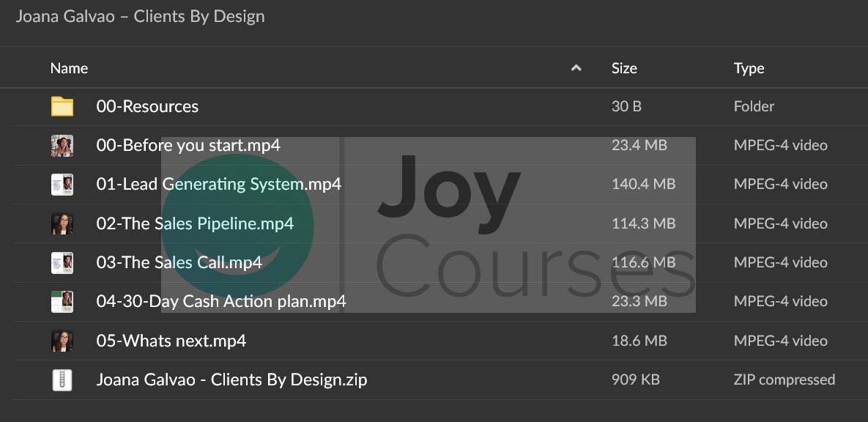Image resolution: width=868 pixels, height=422 pixels.
Task: Select the 00-Resources folder name
Action: click(x=147, y=106)
